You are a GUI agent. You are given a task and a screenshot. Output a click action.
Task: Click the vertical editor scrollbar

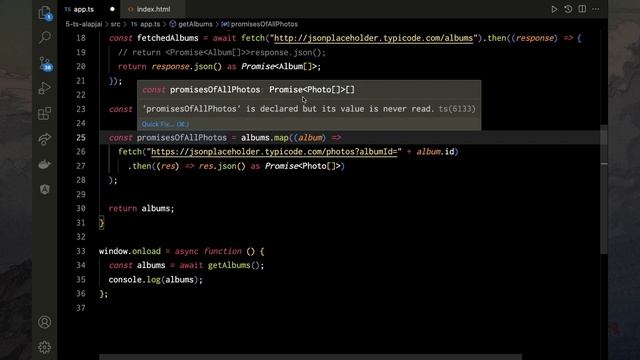pos(604,189)
